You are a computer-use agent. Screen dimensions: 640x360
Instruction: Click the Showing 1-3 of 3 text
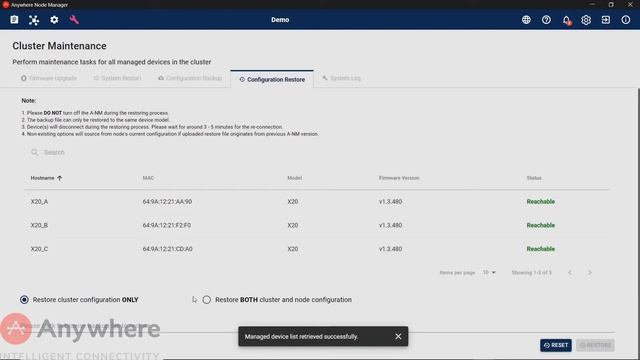point(531,272)
